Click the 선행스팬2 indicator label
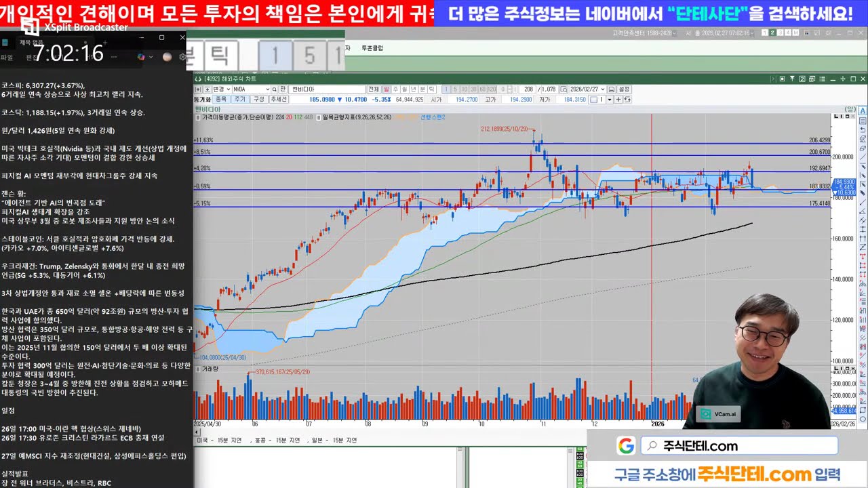 433,117
